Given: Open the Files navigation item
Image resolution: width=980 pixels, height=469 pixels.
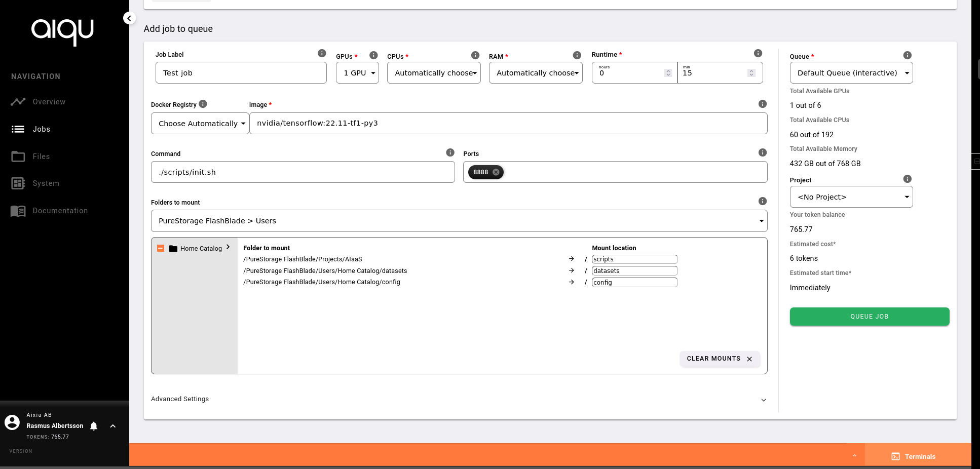Looking at the screenshot, I should [x=41, y=157].
